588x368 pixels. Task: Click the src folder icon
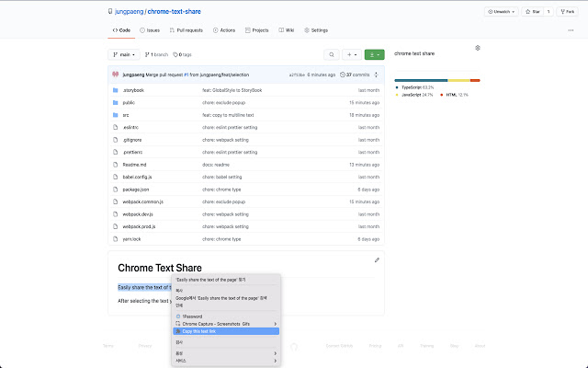pos(116,115)
